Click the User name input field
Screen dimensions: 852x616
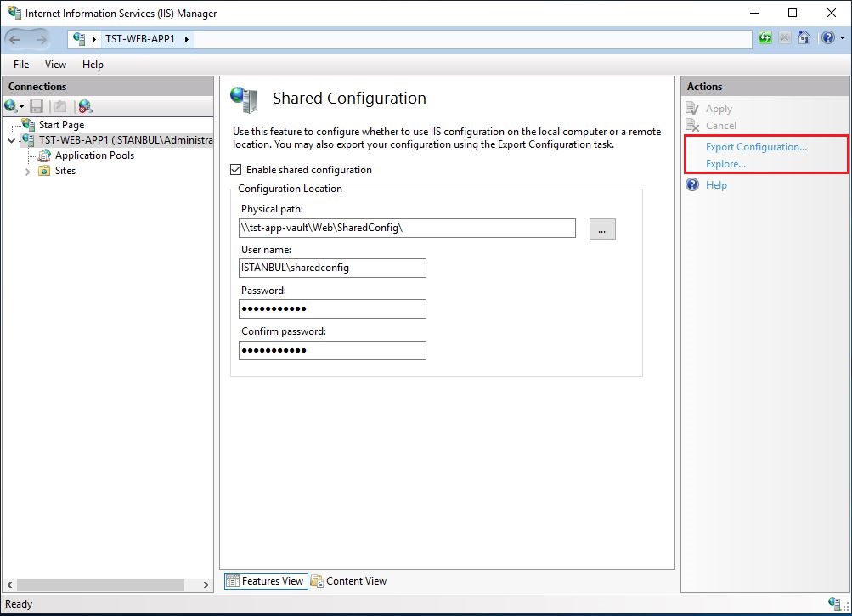tap(332, 268)
